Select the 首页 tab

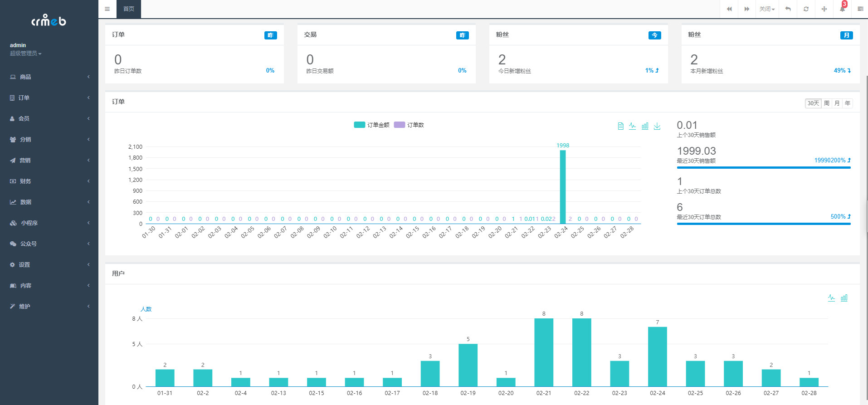pos(129,9)
